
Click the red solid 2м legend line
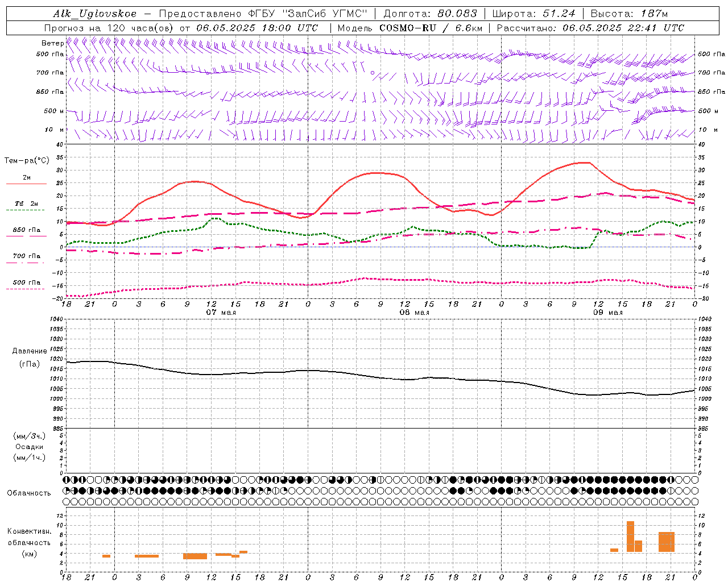click(26, 184)
